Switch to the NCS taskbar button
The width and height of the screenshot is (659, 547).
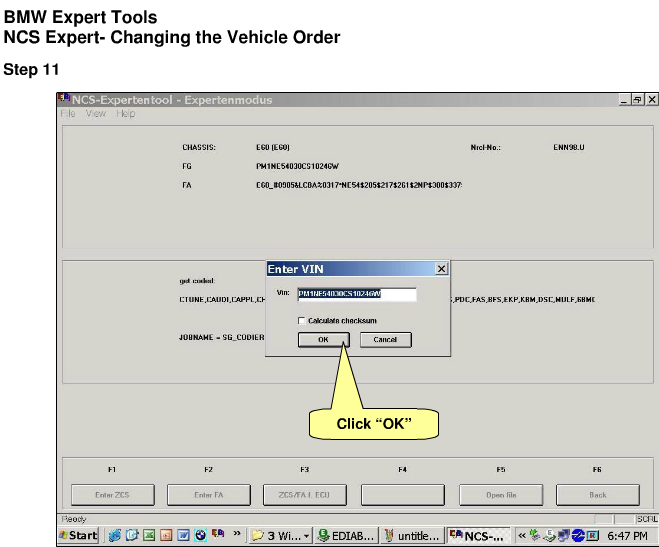pyautogui.click(x=478, y=536)
